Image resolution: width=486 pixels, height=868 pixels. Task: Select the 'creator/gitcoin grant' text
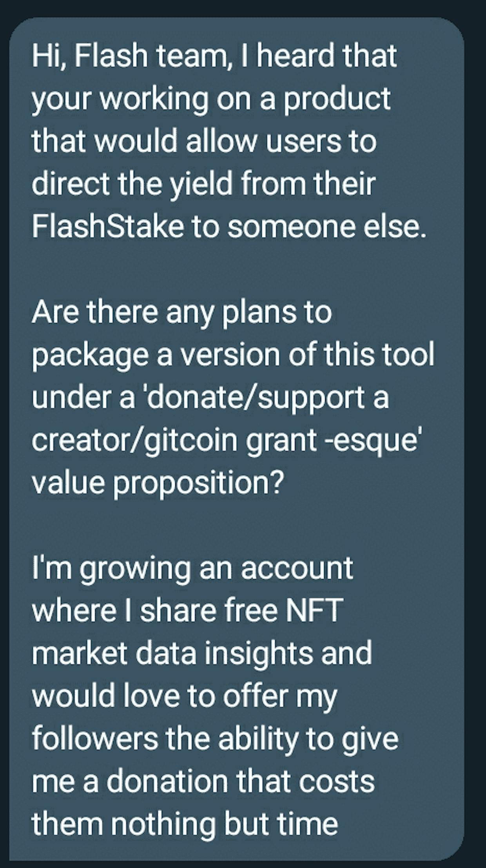pyautogui.click(x=174, y=441)
